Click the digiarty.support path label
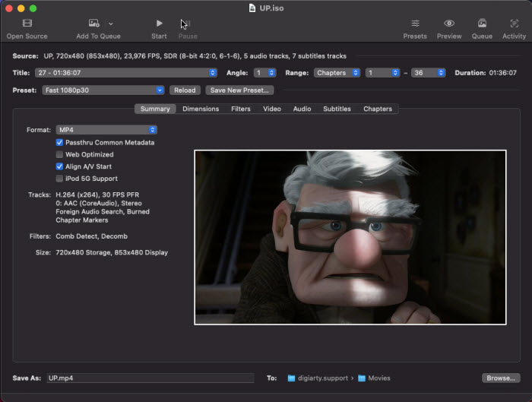 323,378
